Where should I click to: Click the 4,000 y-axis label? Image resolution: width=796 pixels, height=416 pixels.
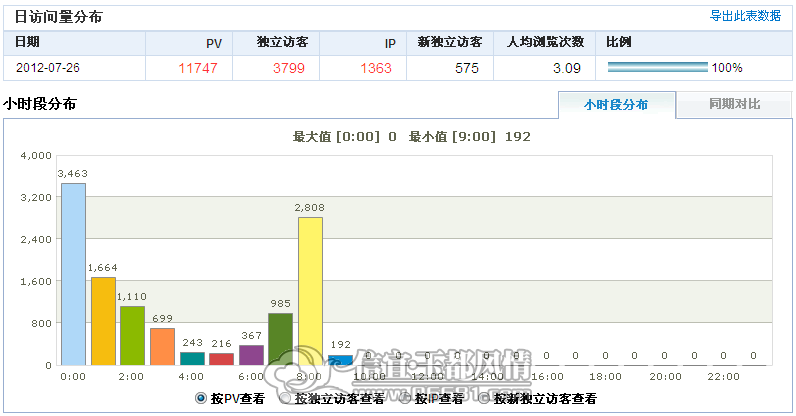point(36,156)
